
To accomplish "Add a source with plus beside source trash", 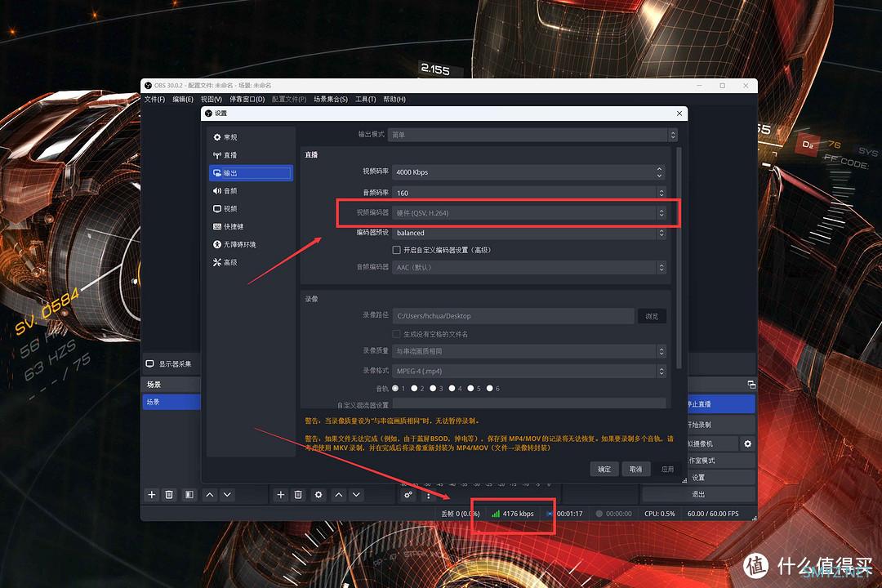I will coord(281,495).
